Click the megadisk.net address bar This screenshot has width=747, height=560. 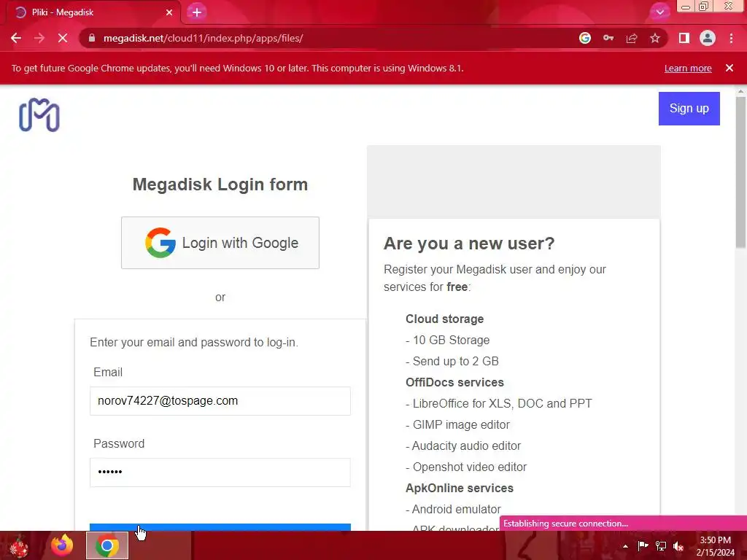point(329,38)
